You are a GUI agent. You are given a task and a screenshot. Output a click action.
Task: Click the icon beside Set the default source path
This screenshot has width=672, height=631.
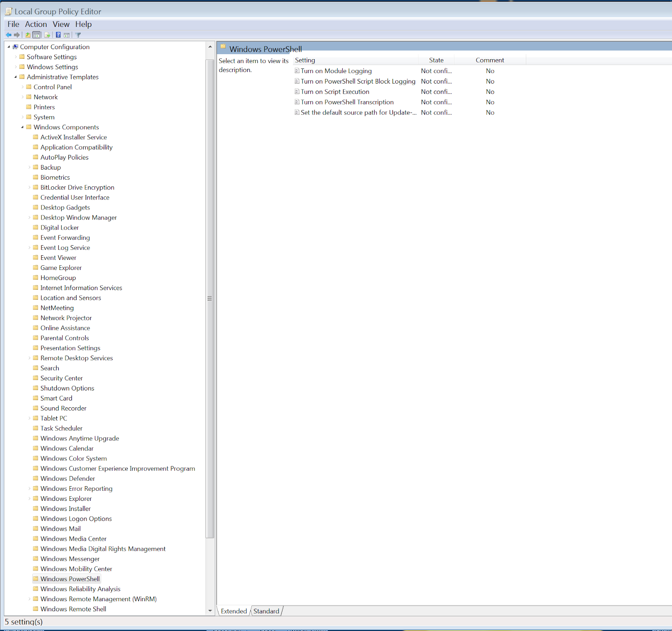(297, 113)
